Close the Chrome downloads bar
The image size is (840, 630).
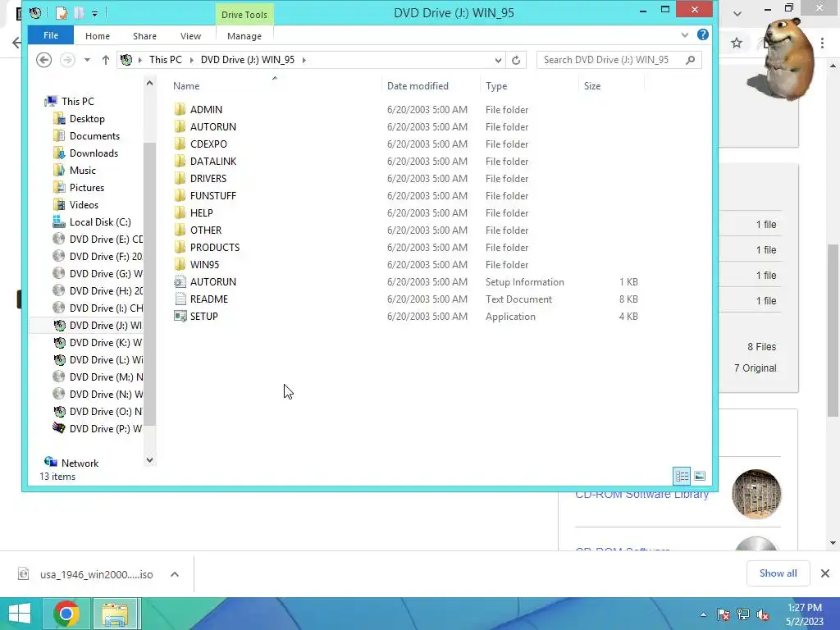[x=825, y=573]
